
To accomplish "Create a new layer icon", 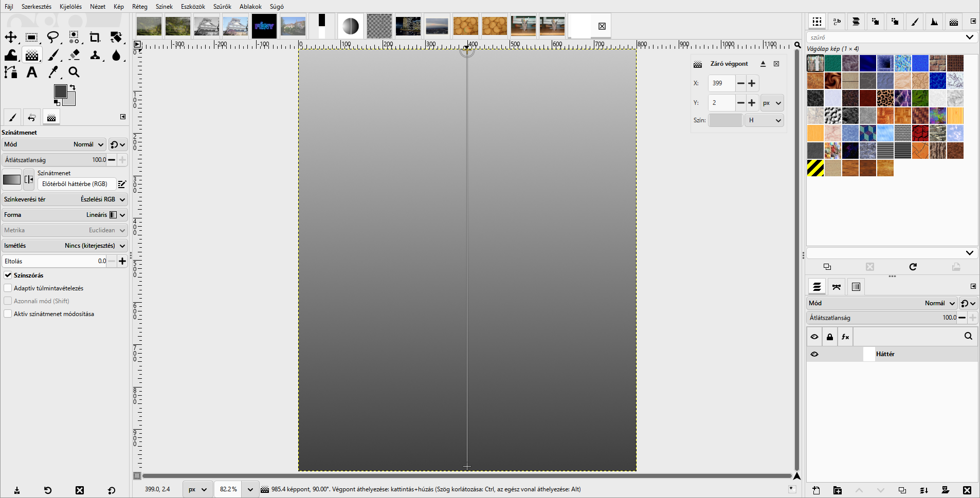I will (x=816, y=490).
